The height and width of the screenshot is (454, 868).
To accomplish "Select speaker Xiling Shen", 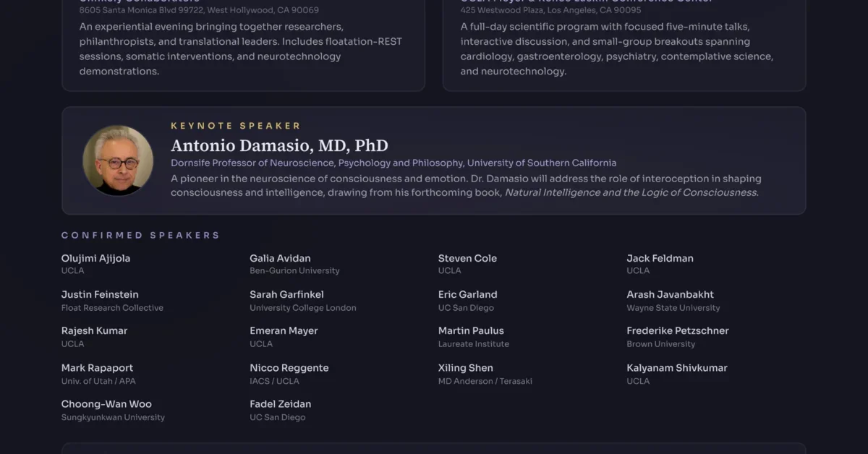I will click(x=465, y=368).
